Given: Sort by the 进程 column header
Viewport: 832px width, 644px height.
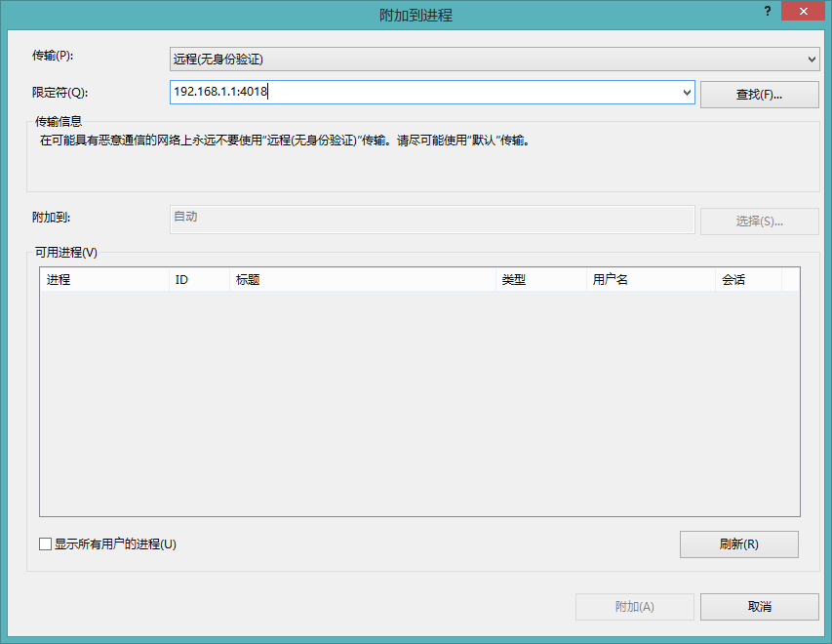Looking at the screenshot, I should tap(103, 280).
